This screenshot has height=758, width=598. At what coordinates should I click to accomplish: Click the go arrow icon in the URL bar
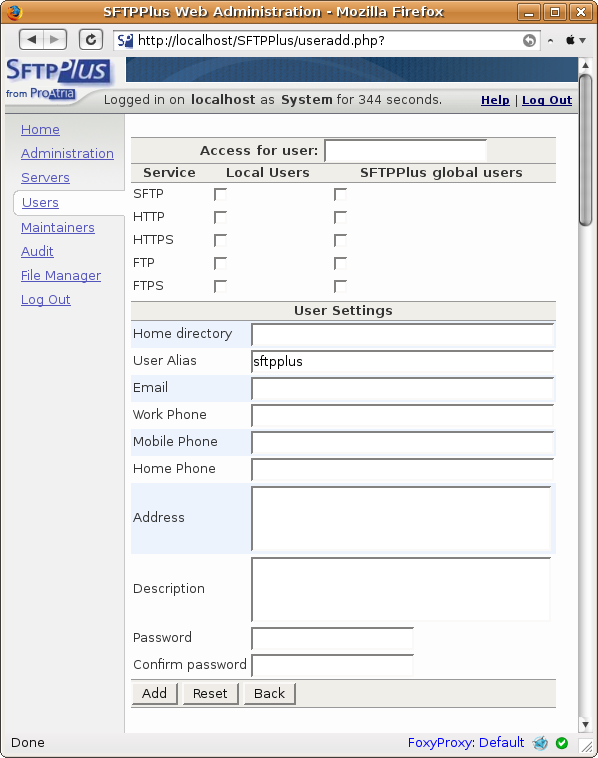529,41
